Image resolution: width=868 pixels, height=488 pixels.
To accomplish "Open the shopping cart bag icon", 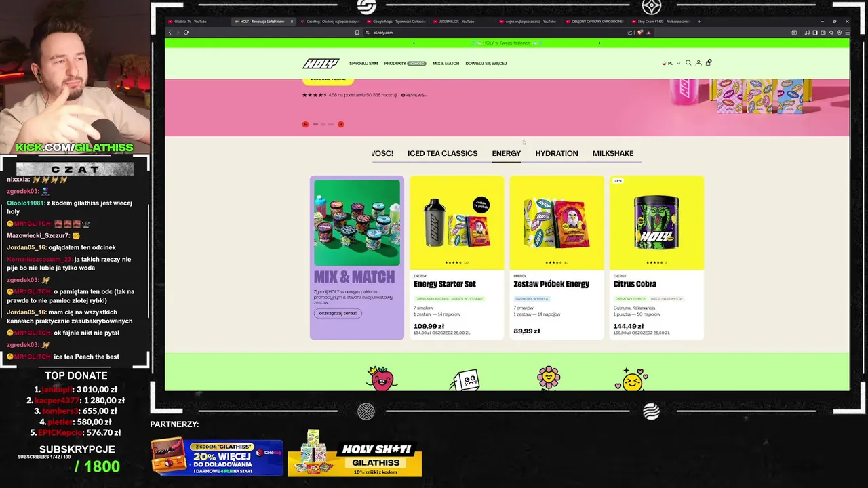I will [x=709, y=62].
